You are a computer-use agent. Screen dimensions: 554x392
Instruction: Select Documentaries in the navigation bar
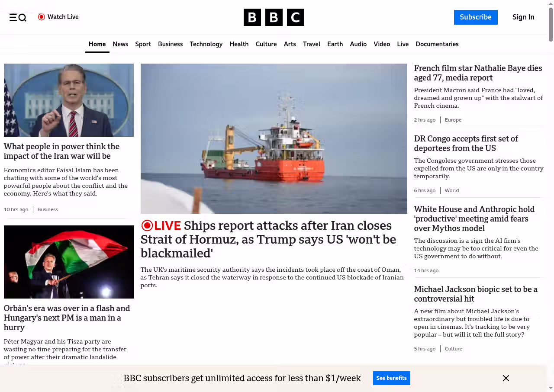point(437,44)
